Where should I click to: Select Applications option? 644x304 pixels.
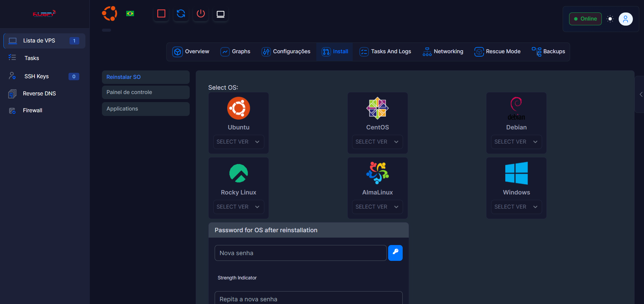[146, 109]
